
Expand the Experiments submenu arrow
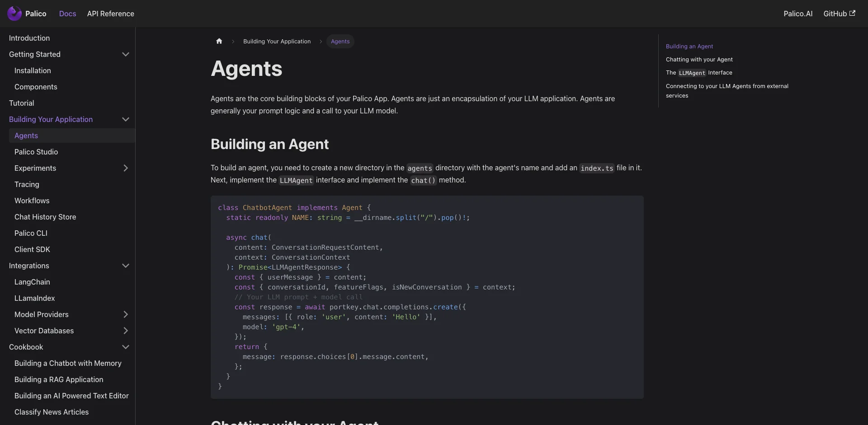(x=126, y=168)
